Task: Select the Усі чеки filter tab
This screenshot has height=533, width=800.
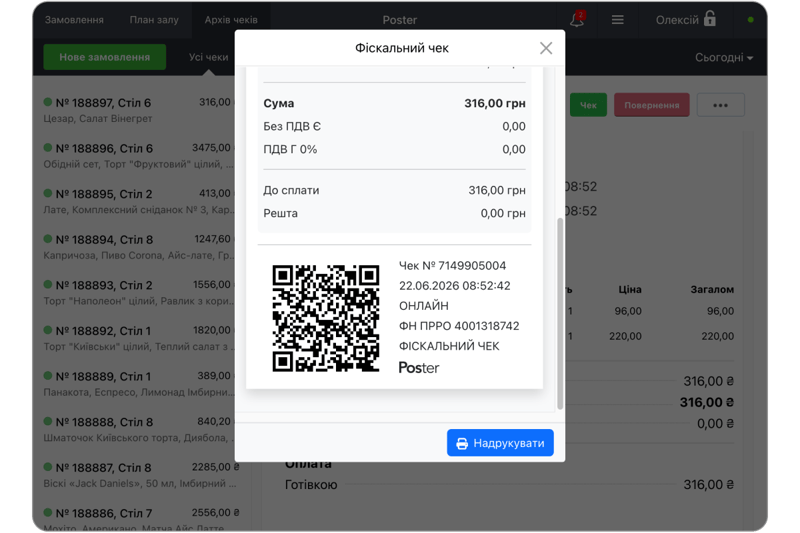Action: (208, 57)
